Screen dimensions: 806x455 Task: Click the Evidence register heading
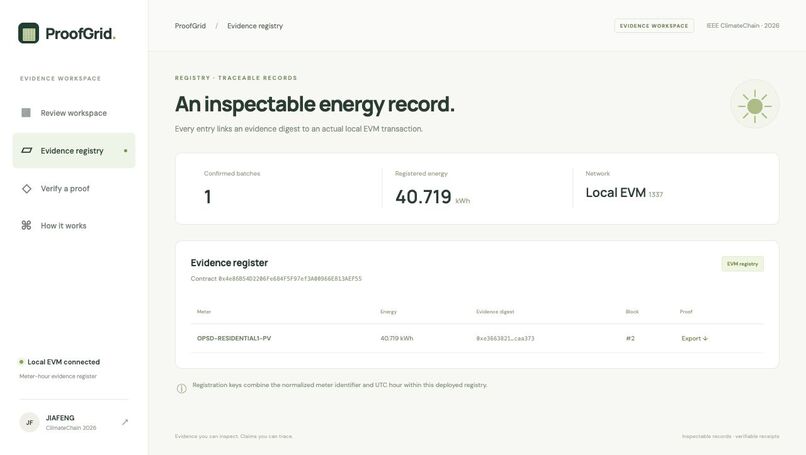tap(229, 263)
